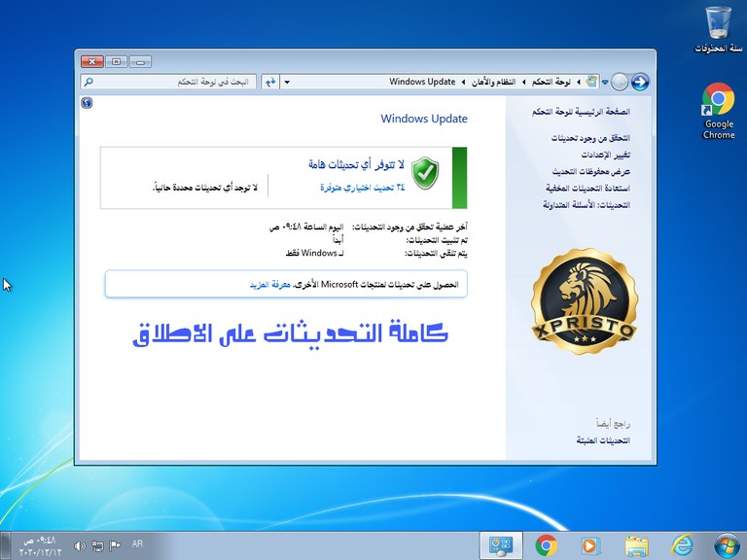Screen dimensions: 747x560
Task: Open الصفحة الرئيسية للوحة التحكم link
Action: tap(581, 112)
